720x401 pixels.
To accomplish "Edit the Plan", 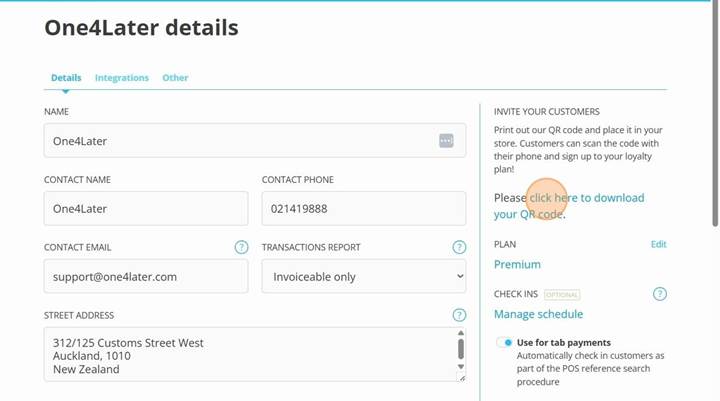I will pyautogui.click(x=658, y=244).
